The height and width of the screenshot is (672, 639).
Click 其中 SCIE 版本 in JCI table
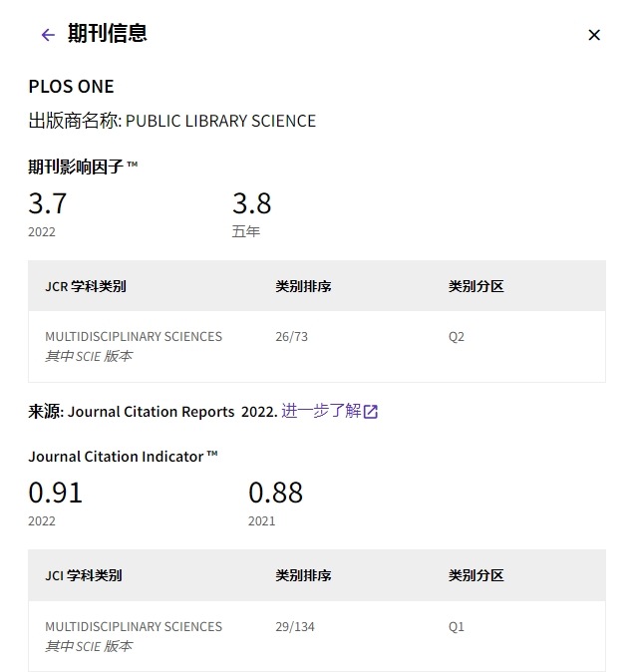pyautogui.click(x=89, y=646)
